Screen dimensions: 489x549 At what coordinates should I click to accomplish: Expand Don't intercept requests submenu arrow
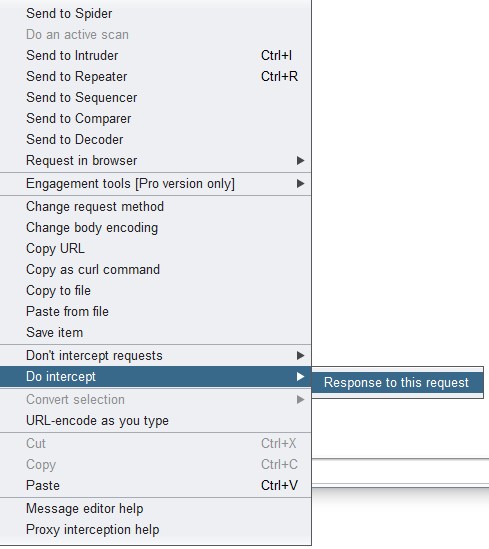[300, 356]
